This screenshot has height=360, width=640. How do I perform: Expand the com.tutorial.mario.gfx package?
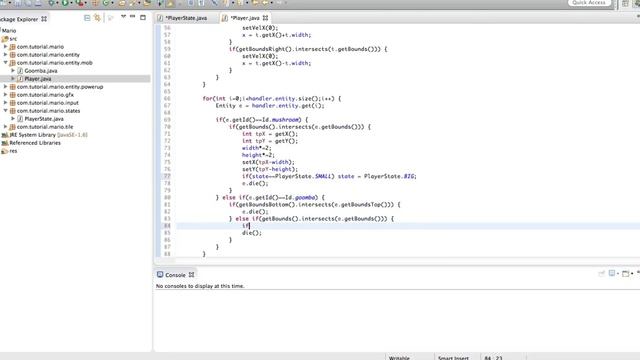(x=6, y=95)
